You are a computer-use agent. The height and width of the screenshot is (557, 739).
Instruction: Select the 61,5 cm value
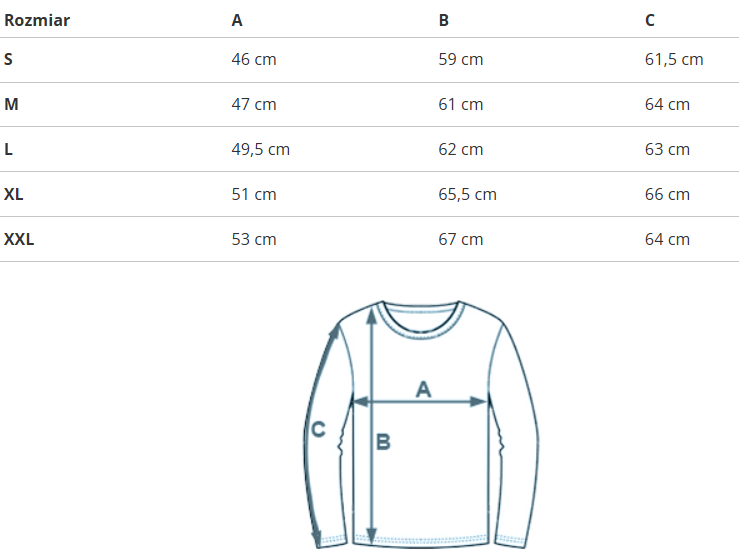pos(674,59)
